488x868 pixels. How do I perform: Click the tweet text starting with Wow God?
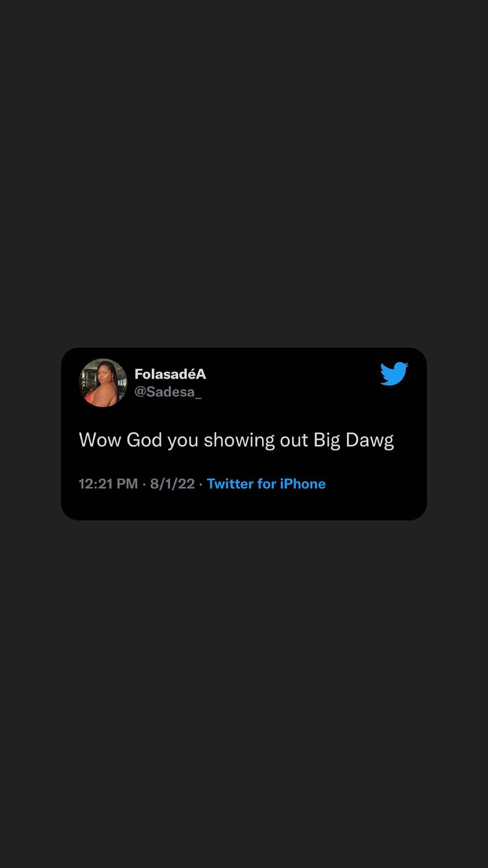[236, 440]
